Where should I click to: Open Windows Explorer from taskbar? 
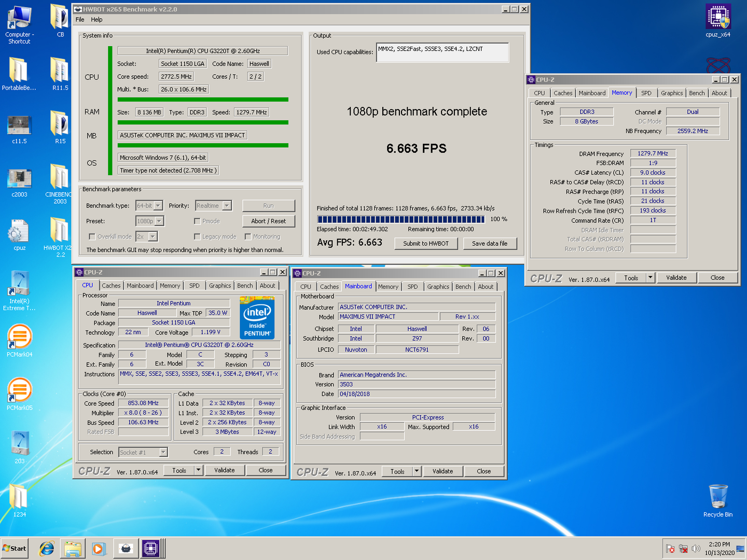click(73, 549)
